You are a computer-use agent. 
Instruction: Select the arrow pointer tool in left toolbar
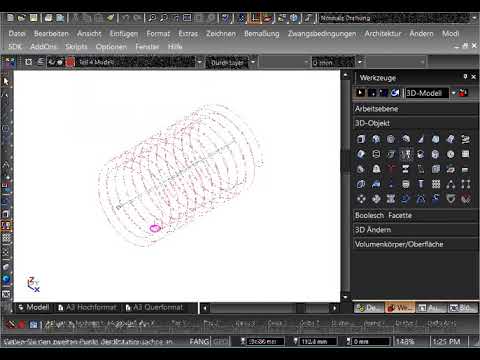pos(6,81)
